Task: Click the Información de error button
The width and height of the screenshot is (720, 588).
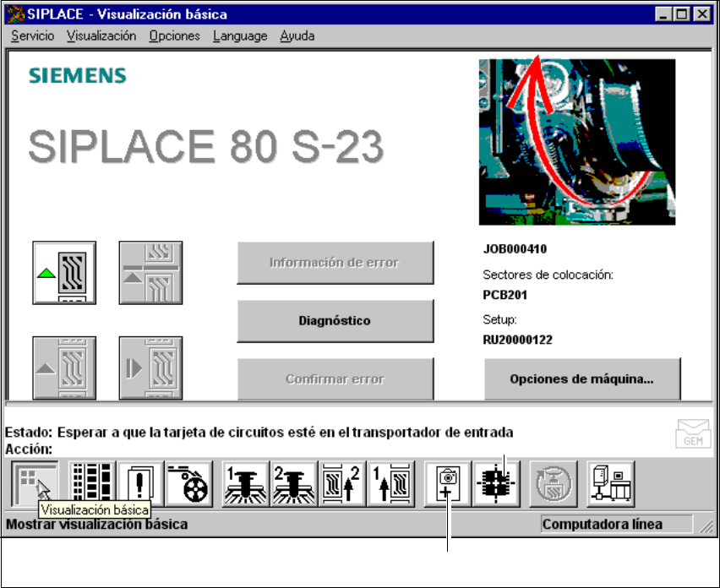Action: click(335, 263)
